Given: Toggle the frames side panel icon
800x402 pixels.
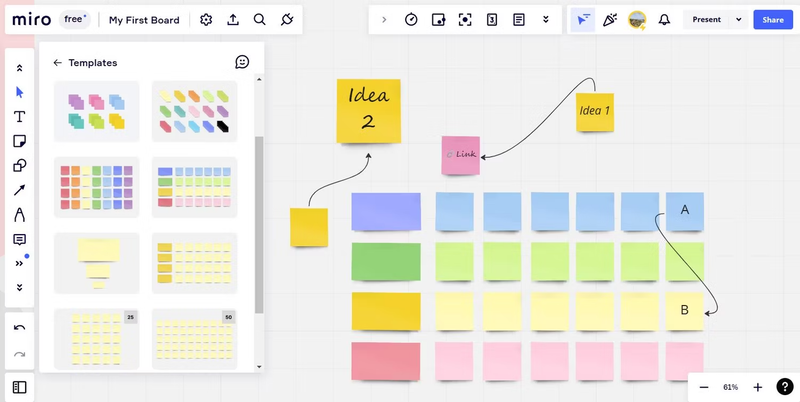Looking at the screenshot, I should click(19, 388).
